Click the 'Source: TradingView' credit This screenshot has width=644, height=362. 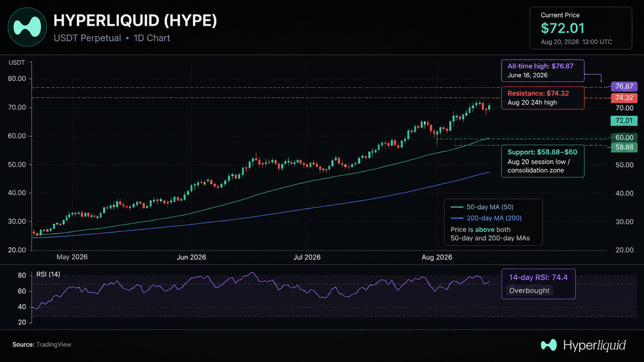[x=42, y=345]
